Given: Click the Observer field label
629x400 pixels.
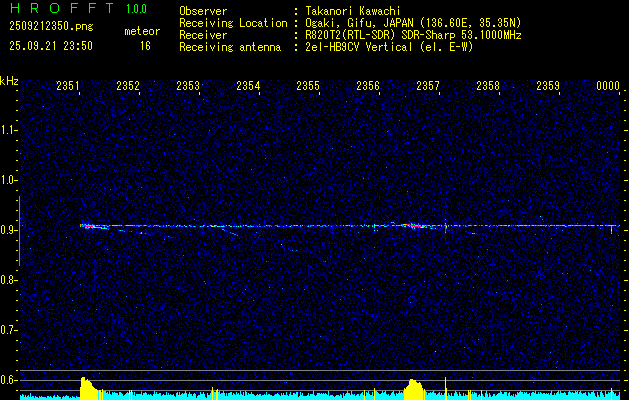Looking at the screenshot, I should (x=203, y=11).
